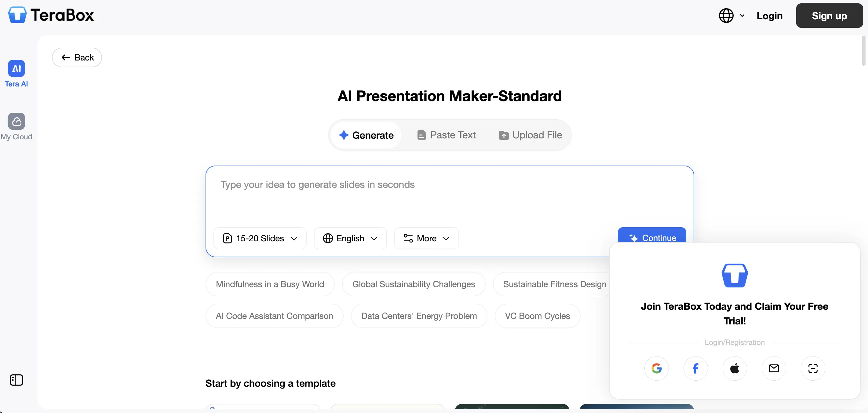The image size is (868, 413).
Task: Switch to the Paste Text tab
Action: (446, 135)
